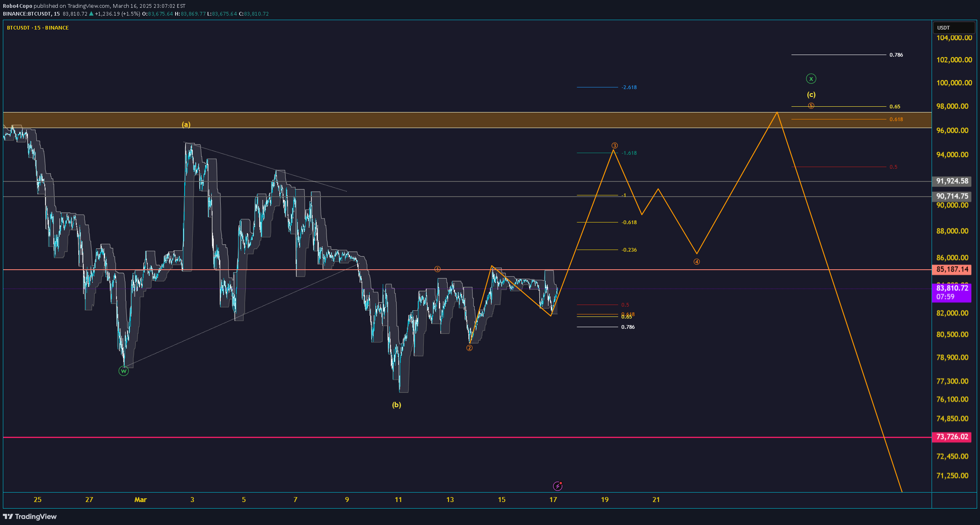Image resolution: width=980 pixels, height=525 pixels.
Task: Select the -1 fib extension label
Action: pyautogui.click(x=624, y=195)
